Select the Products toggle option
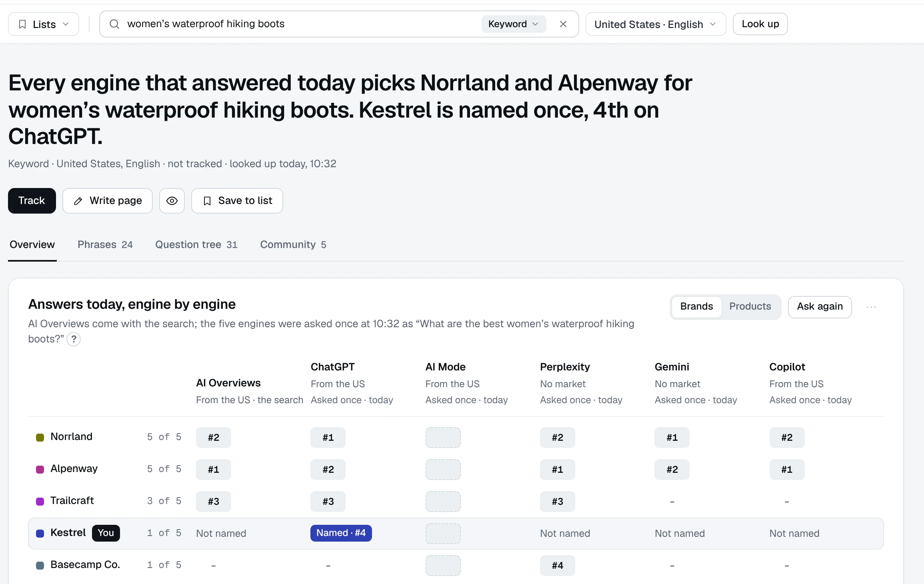Screen dimensions: 924x584 click(x=750, y=307)
